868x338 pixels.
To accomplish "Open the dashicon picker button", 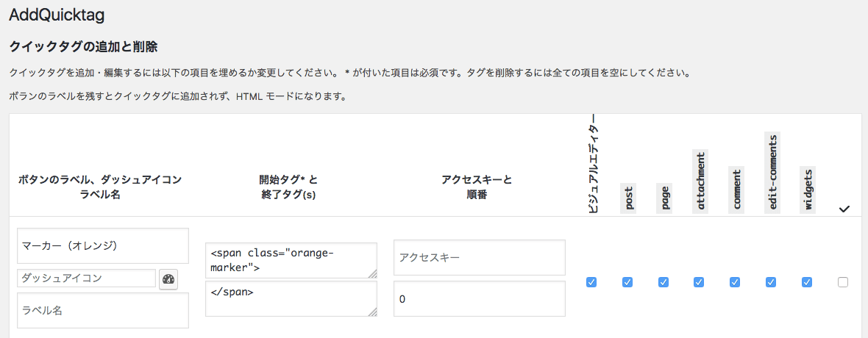I will click(x=169, y=278).
